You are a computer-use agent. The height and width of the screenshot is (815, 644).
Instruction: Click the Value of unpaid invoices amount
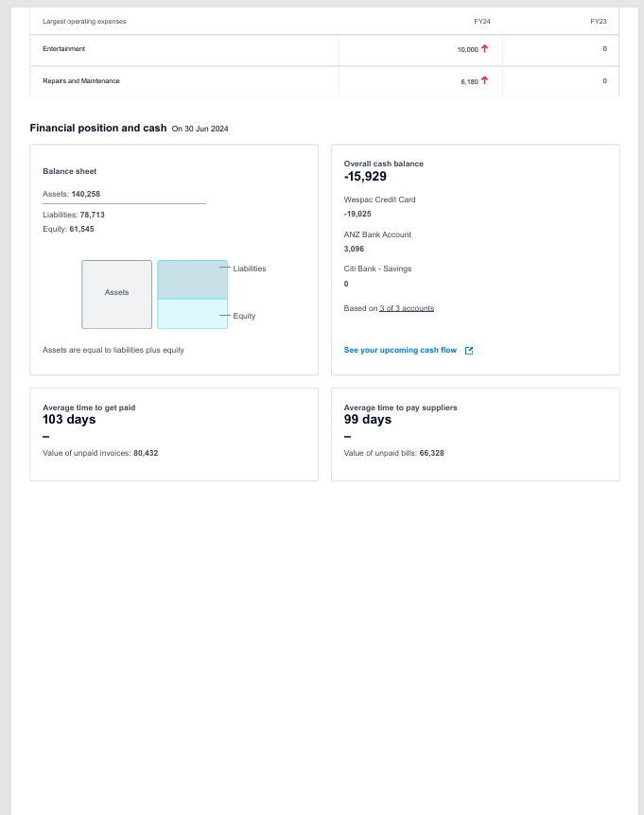pyautogui.click(x=146, y=453)
